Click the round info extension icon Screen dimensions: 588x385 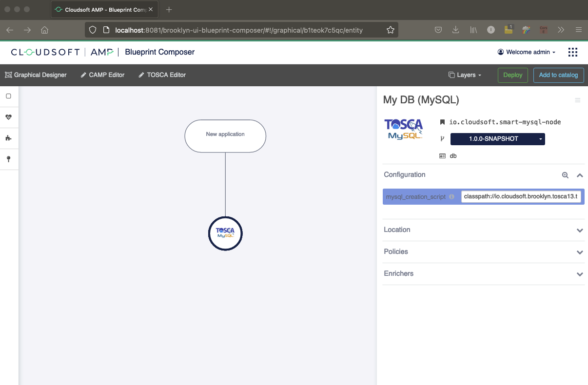tap(491, 30)
